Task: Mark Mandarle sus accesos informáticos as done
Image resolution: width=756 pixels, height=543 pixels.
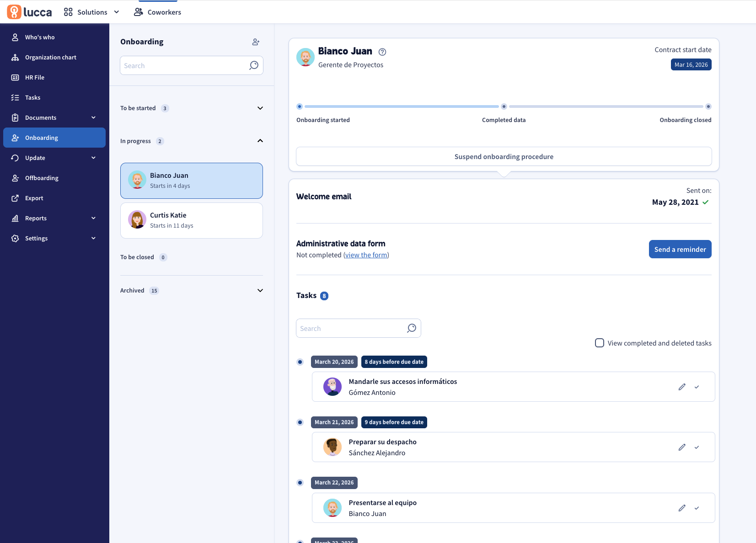Action: [x=697, y=387]
